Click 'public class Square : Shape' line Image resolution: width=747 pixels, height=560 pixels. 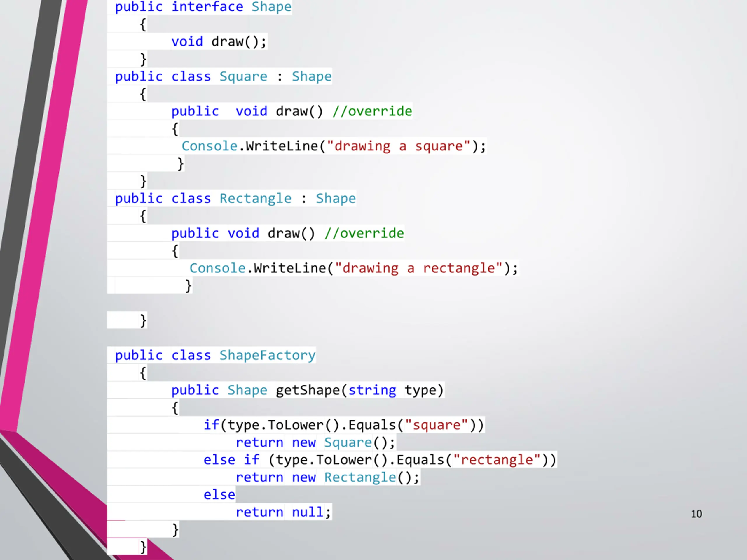coord(223,77)
